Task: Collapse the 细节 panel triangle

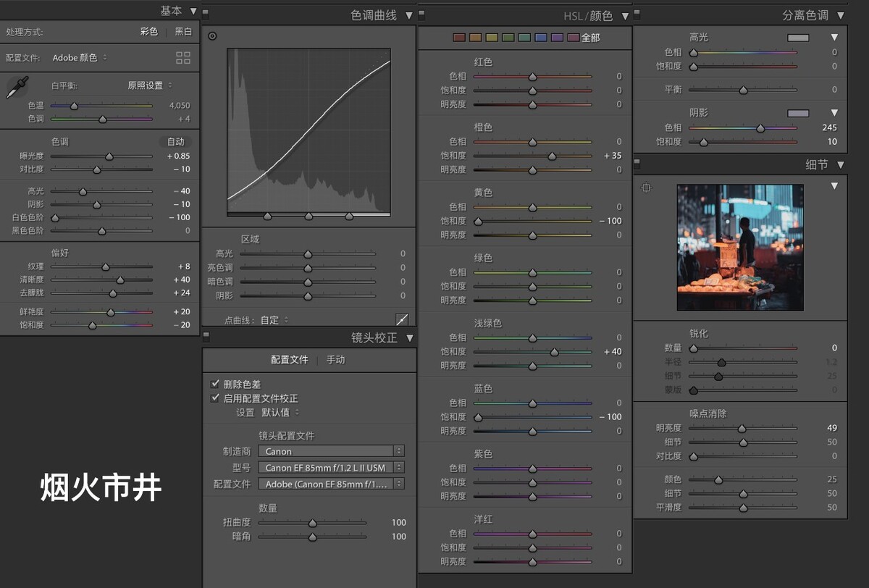Action: click(x=841, y=165)
